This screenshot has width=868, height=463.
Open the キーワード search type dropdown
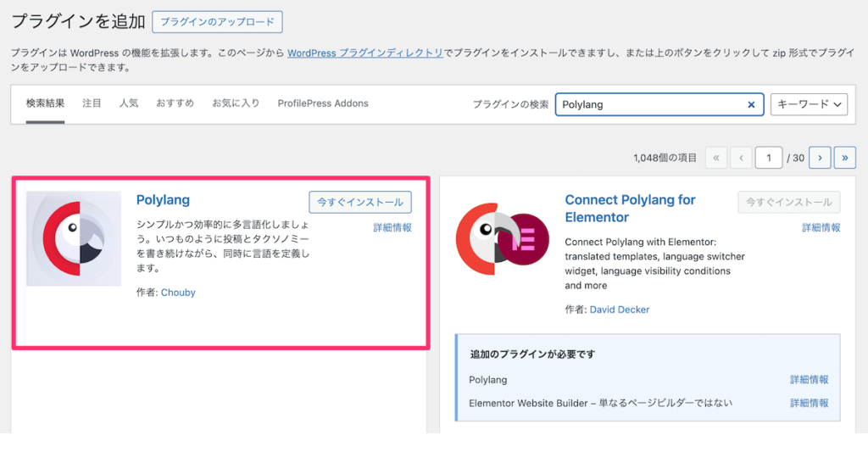tap(809, 104)
